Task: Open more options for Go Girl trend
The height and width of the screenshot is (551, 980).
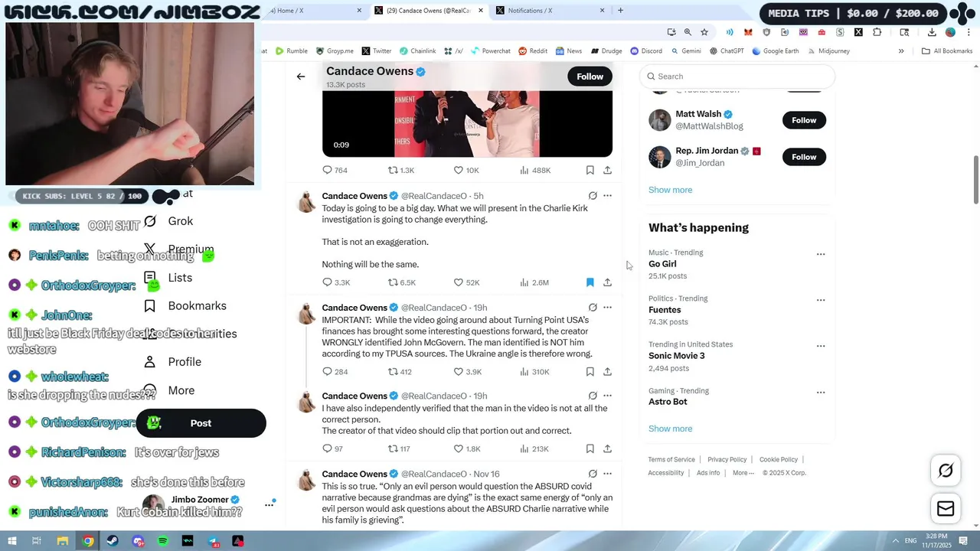Action: [x=821, y=254]
